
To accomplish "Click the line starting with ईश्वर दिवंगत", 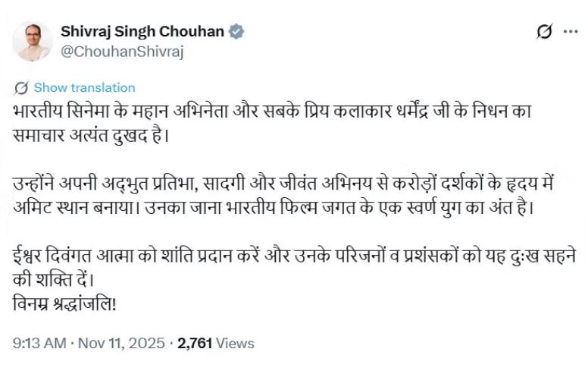I will click(x=296, y=255).
